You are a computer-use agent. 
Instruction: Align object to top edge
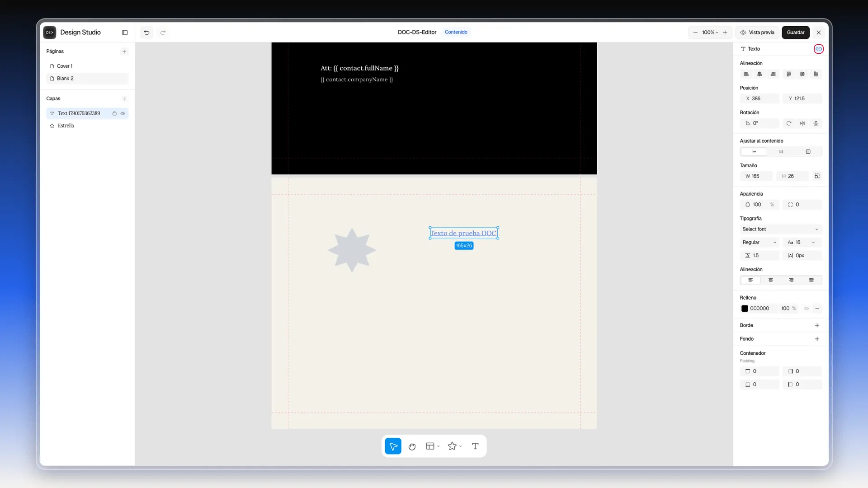789,74
